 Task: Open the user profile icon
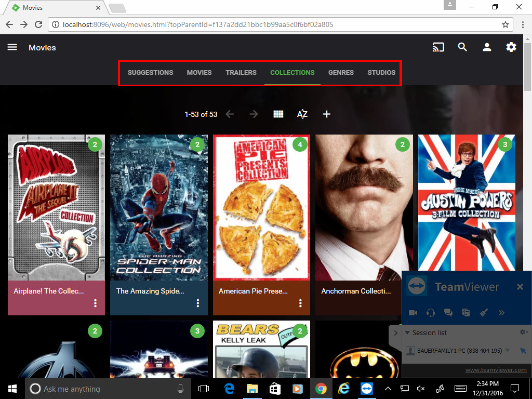pyautogui.click(x=487, y=47)
